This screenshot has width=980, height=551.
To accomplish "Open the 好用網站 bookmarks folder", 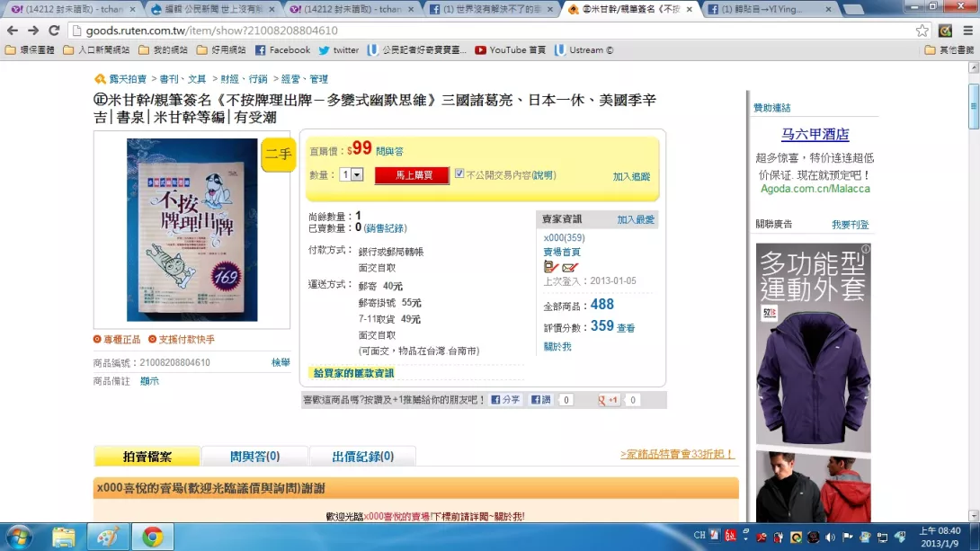I will [221, 50].
